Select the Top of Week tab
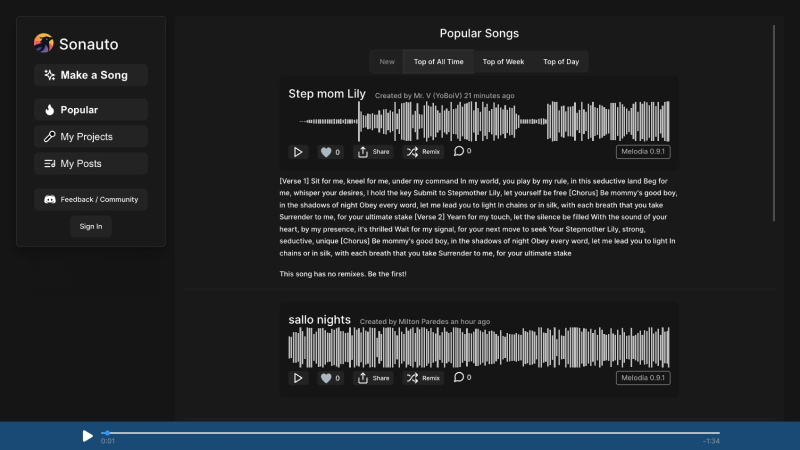This screenshot has width=800, height=450. tap(503, 62)
